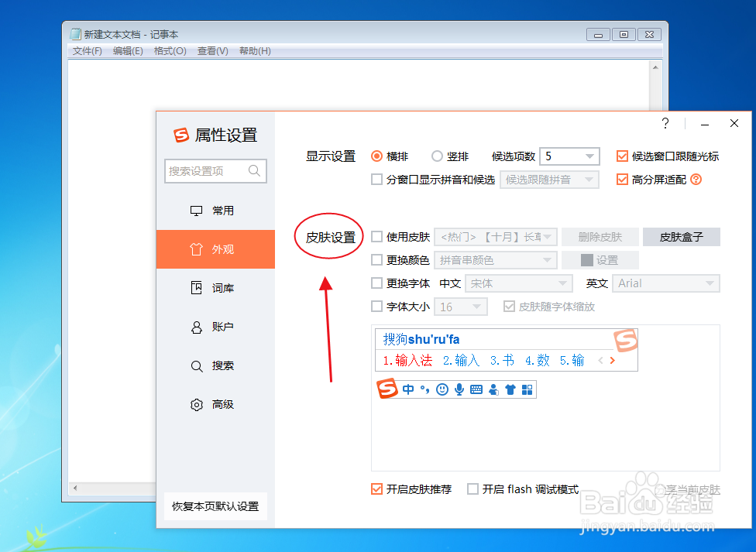756x552 pixels.
Task: Open the 候选项数 dropdown showing 5
Action: click(x=569, y=156)
